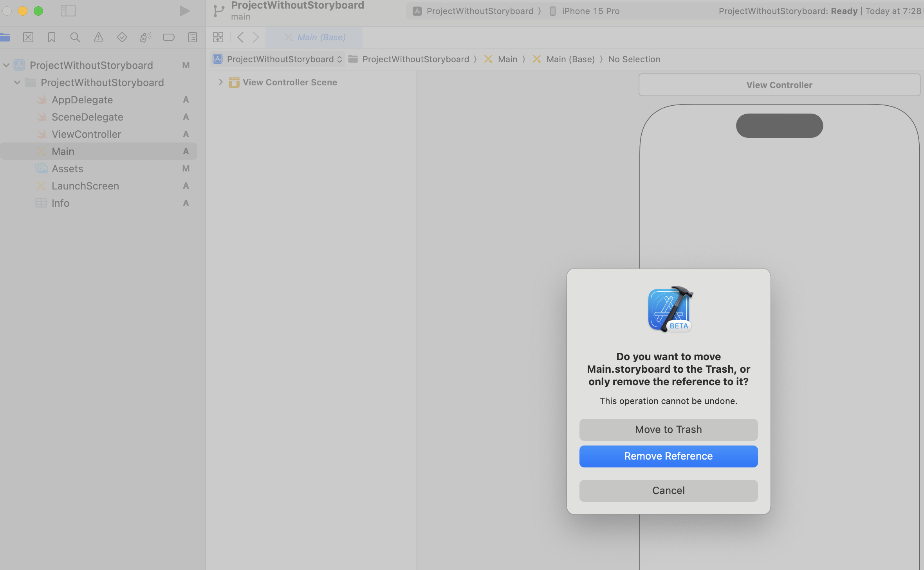Toggle the navigator sidebar visibility
Viewport: 924px width, 570px height.
[x=68, y=11]
